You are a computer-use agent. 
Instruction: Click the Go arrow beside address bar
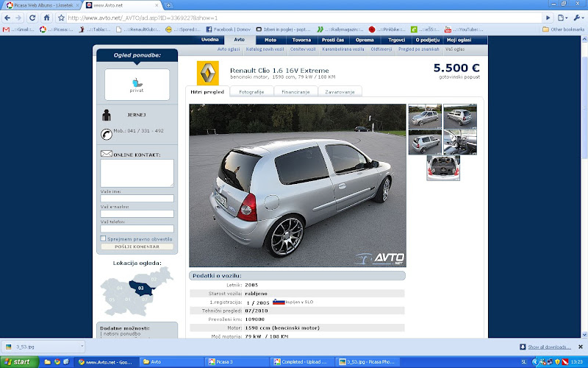pos(548,18)
